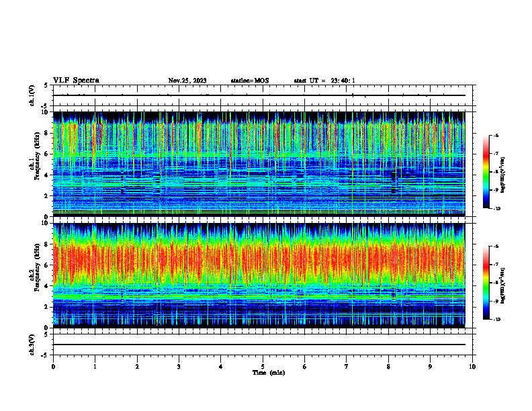The width and height of the screenshot is (532, 411).
Task: Click the "-10" label on ch.2 color bar
Action: [x=497, y=320]
